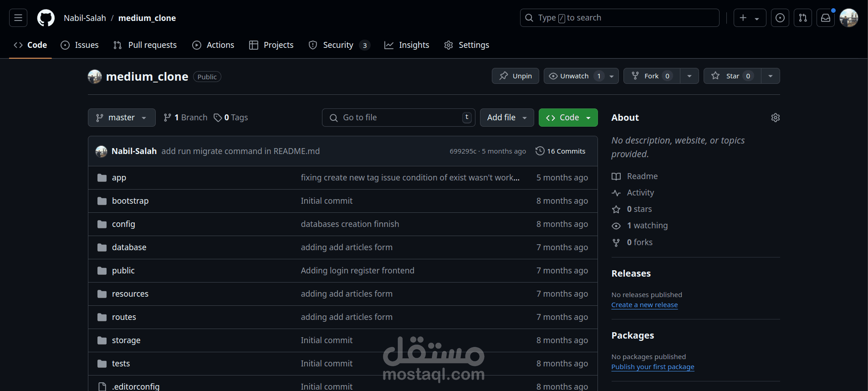This screenshot has height=391, width=868.
Task: Open the medium_clone breadcrumb link
Action: (x=147, y=18)
